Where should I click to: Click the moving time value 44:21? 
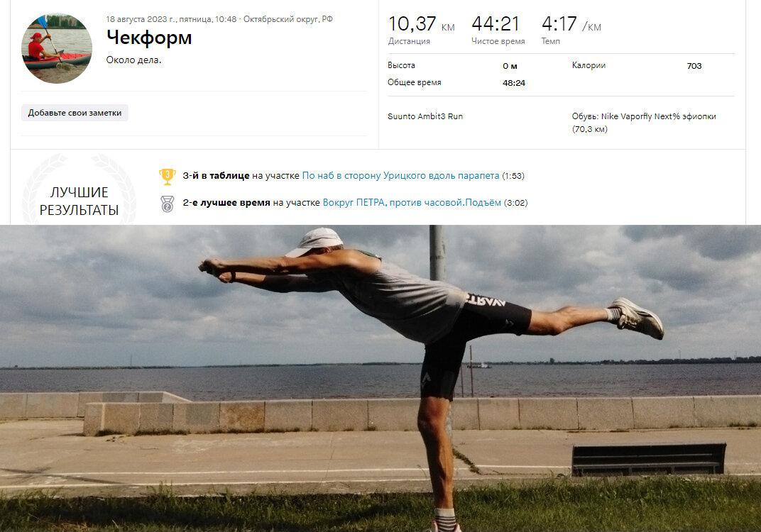[x=495, y=24]
